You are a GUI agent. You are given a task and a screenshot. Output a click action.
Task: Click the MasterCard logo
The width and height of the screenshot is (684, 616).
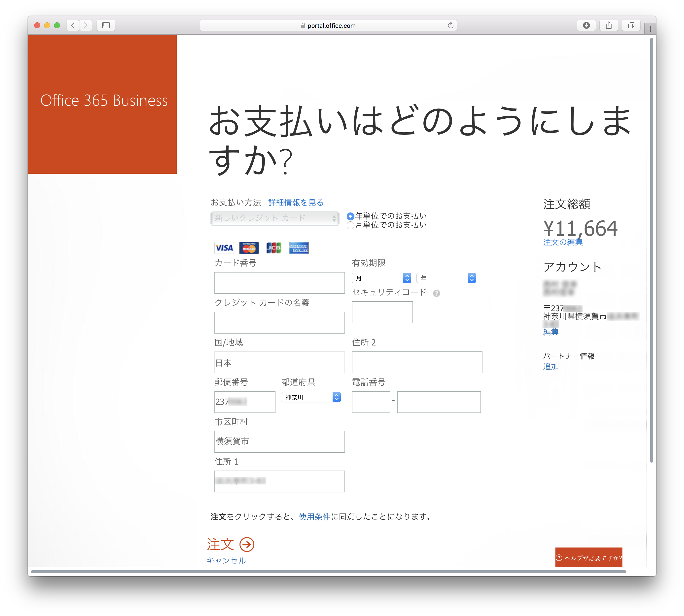(x=249, y=248)
